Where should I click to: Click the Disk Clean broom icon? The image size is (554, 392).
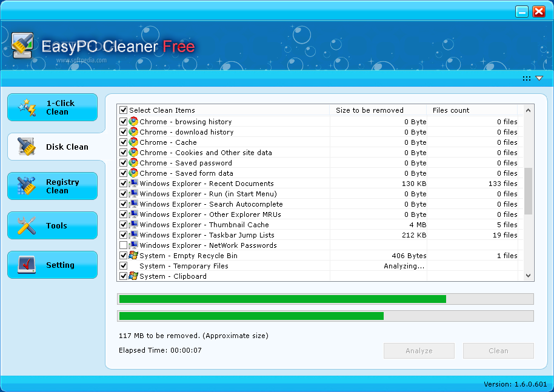27,147
